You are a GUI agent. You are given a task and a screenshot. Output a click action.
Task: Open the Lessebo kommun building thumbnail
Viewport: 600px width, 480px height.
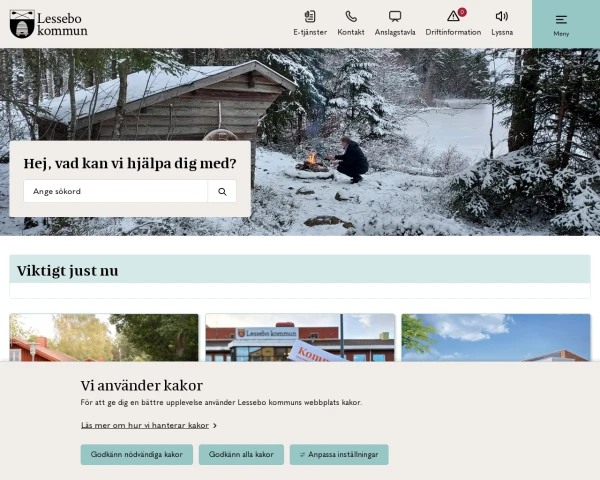300,338
